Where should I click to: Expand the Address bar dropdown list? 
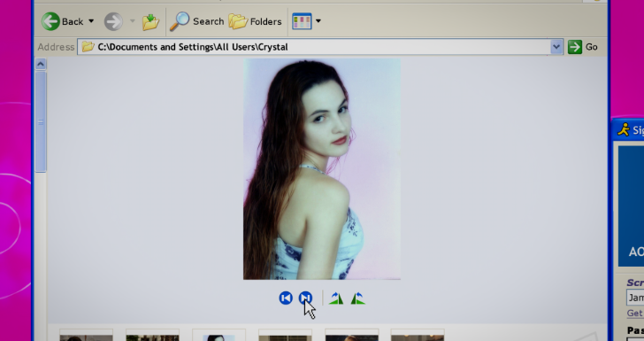(556, 47)
